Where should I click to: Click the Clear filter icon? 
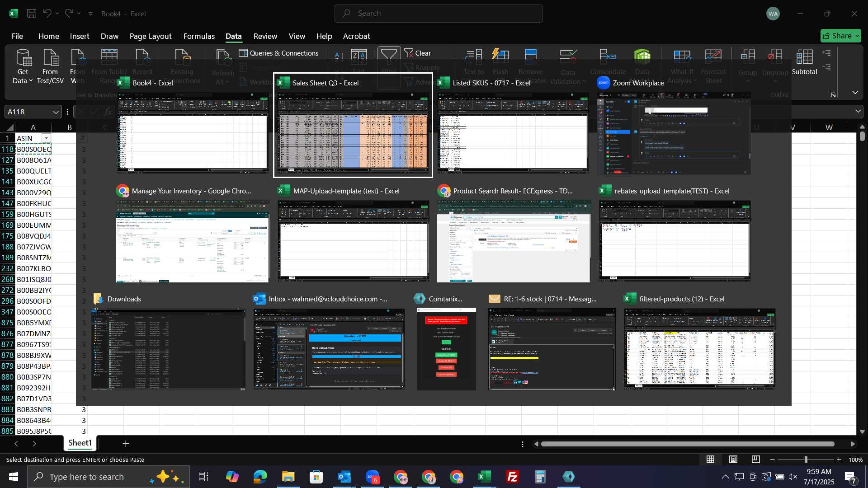coord(418,53)
